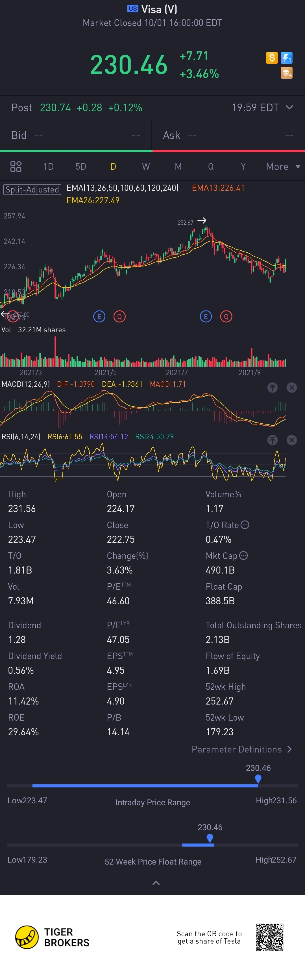Close the MACD indicator panel

point(292,387)
